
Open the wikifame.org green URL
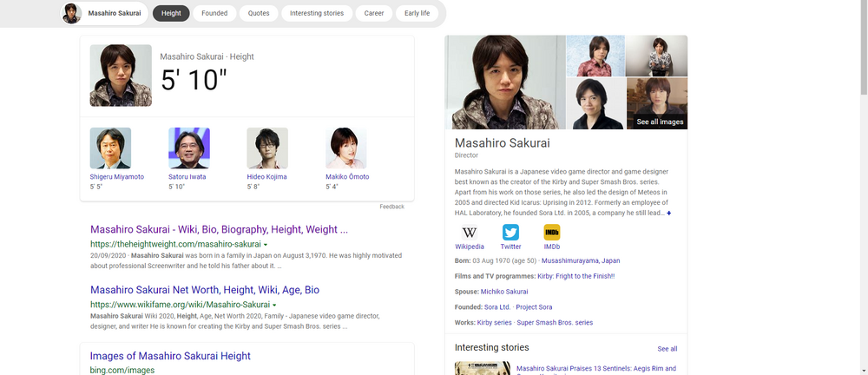[x=180, y=306]
